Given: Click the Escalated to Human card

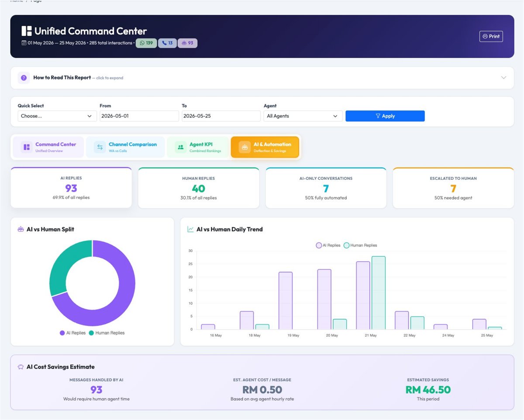Looking at the screenshot, I should coord(453,188).
